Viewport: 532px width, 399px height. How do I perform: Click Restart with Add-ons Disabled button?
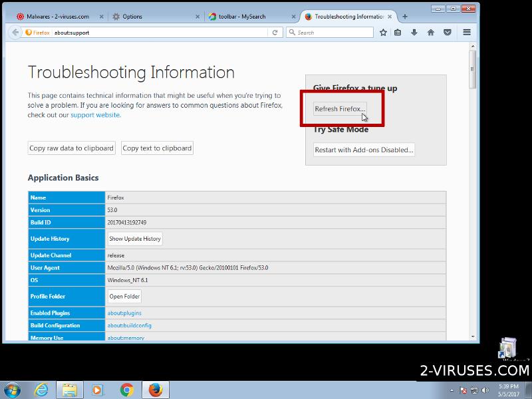click(x=364, y=150)
